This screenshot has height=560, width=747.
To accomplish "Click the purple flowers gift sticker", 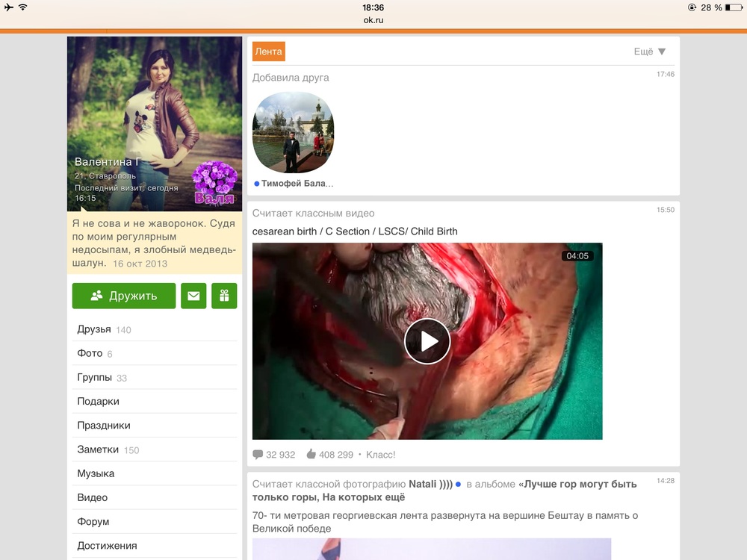I will pyautogui.click(x=214, y=181).
